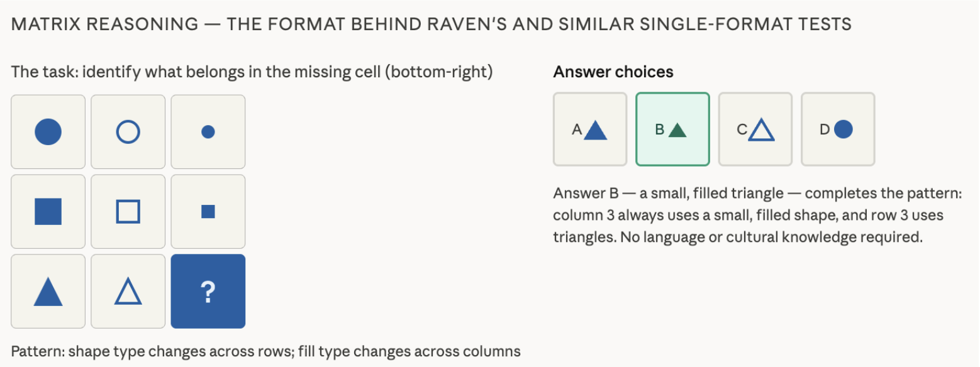Click the hollow square matrix cell
The image size is (980, 367).
click(x=128, y=212)
